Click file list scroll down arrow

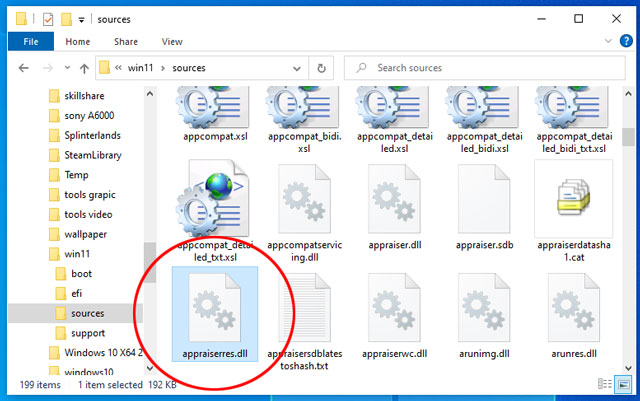click(628, 368)
